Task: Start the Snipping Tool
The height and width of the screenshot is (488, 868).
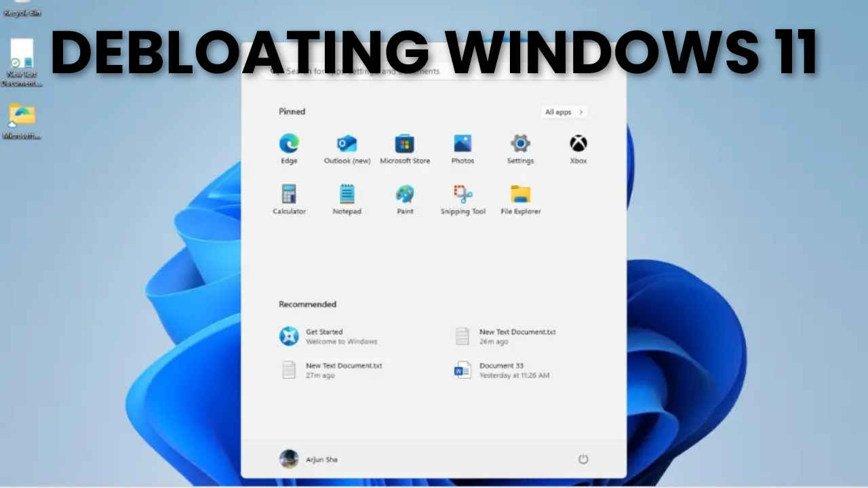Action: tap(462, 195)
